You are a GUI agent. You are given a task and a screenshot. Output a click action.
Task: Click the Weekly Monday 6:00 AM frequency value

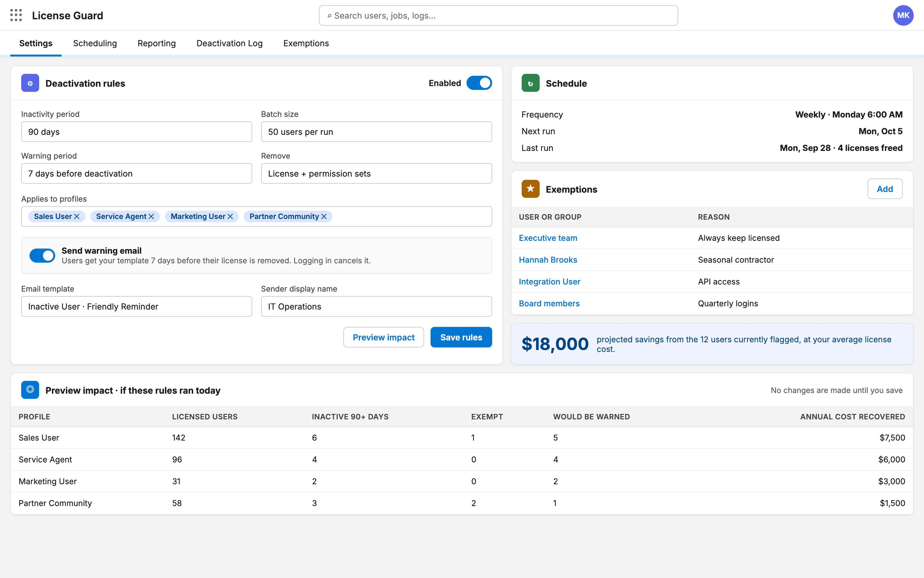tap(849, 115)
